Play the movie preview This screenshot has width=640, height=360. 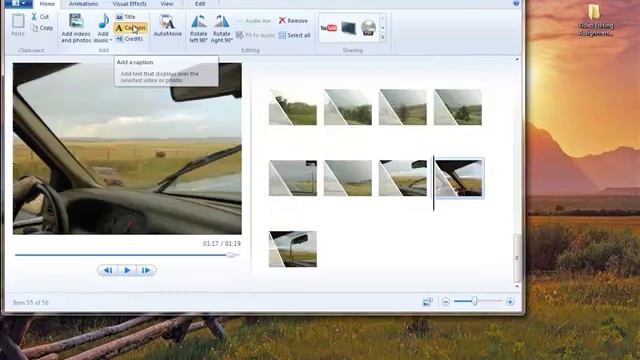click(x=127, y=270)
